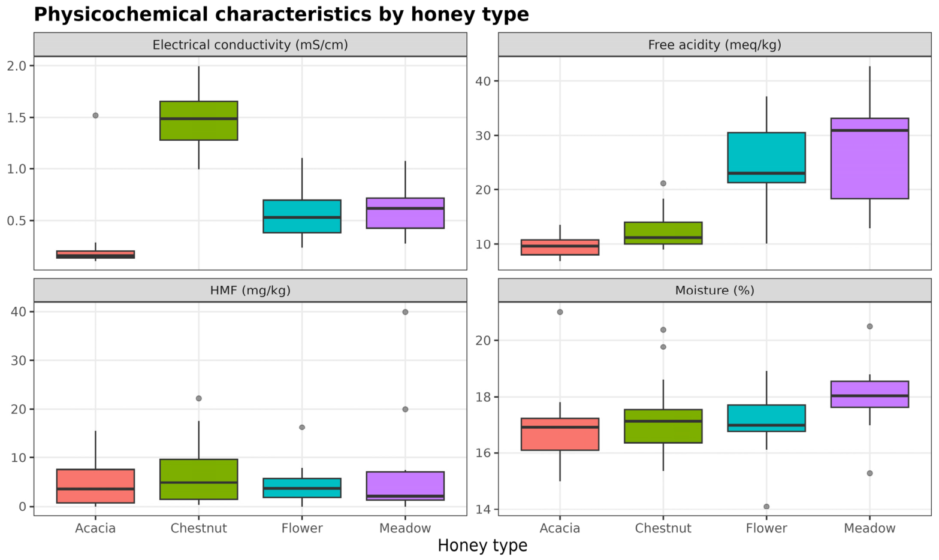Click the chart title Physicochemical characteristics
The width and height of the screenshot is (939, 560).
click(281, 14)
